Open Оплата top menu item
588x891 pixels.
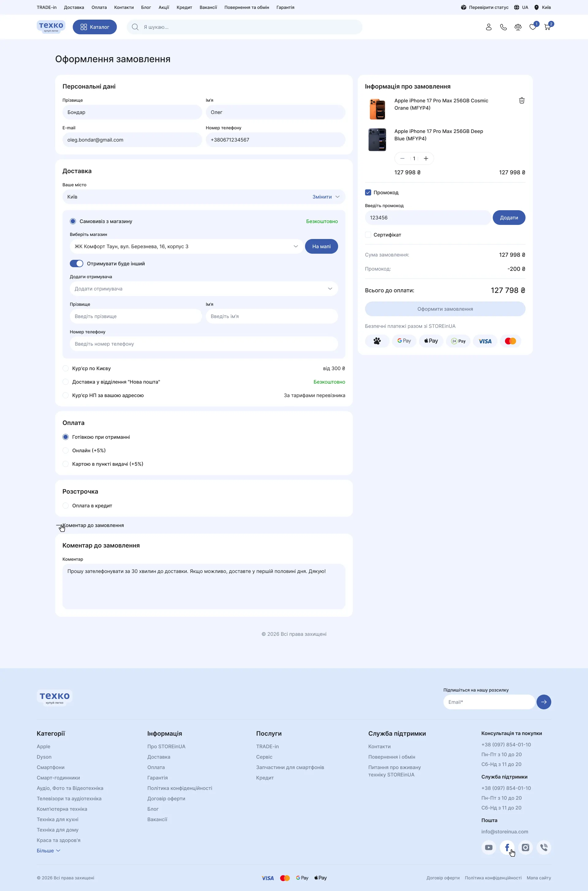(x=99, y=7)
